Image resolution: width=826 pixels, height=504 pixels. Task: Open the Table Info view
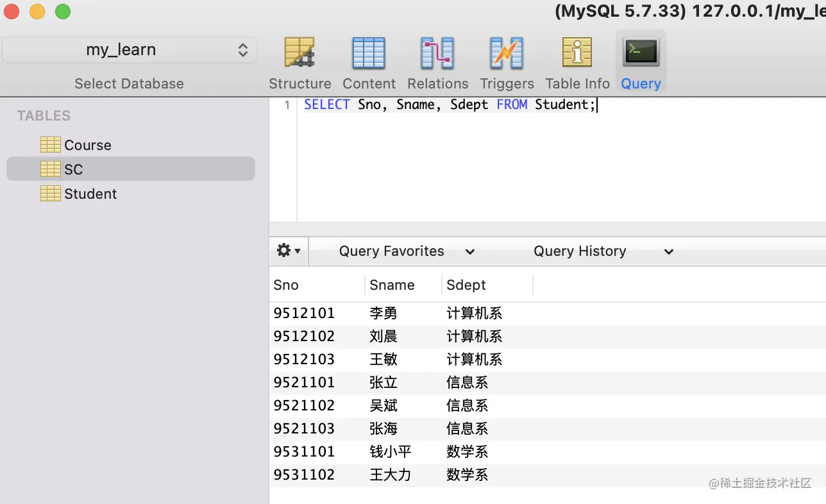coord(577,63)
